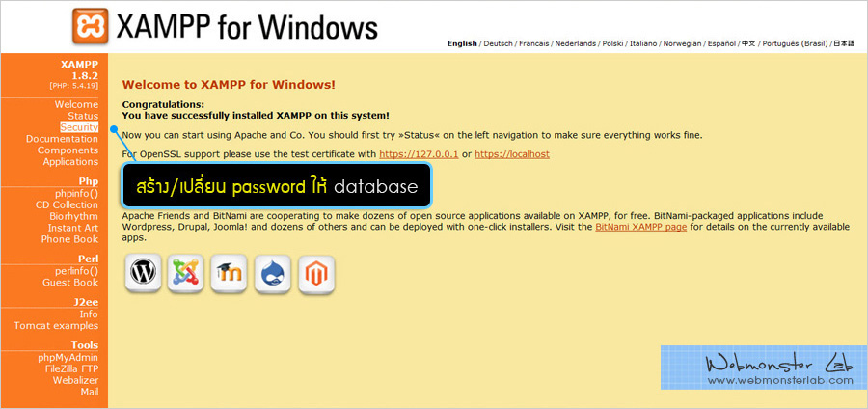Open the FileZilla FTP link
Image resolution: width=868 pixels, height=409 pixels.
[x=72, y=369]
